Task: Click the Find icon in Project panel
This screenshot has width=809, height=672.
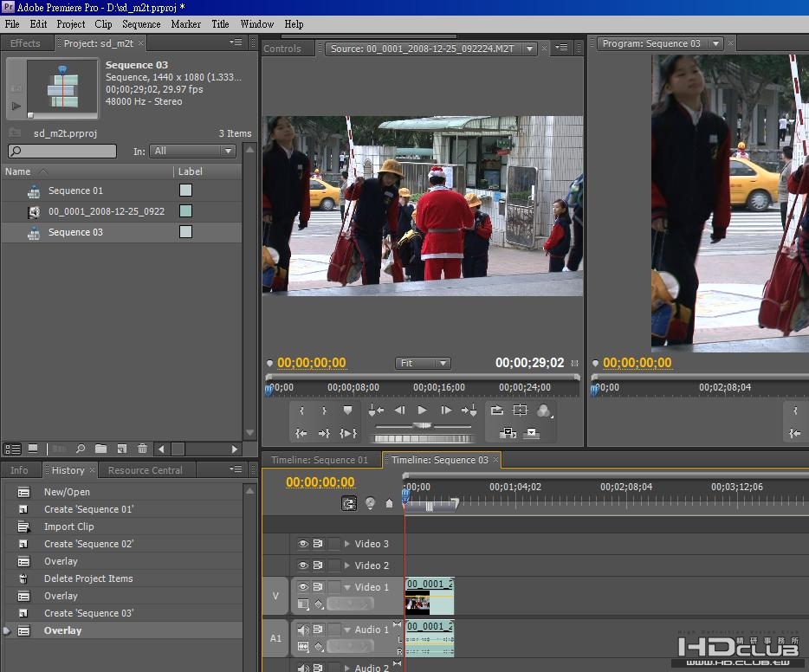Action: tap(81, 449)
